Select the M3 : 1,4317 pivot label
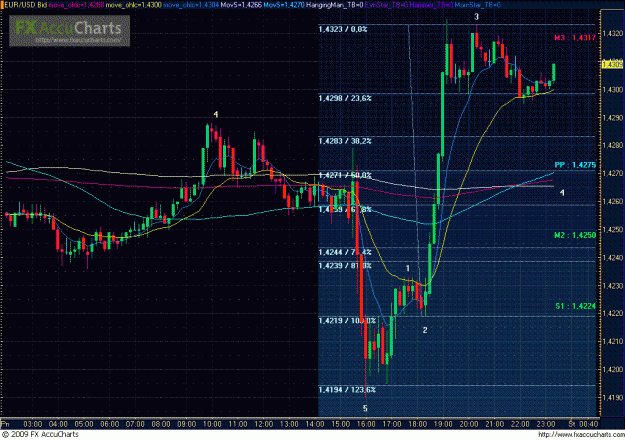Viewport: 625px width, 440px height. pos(575,38)
